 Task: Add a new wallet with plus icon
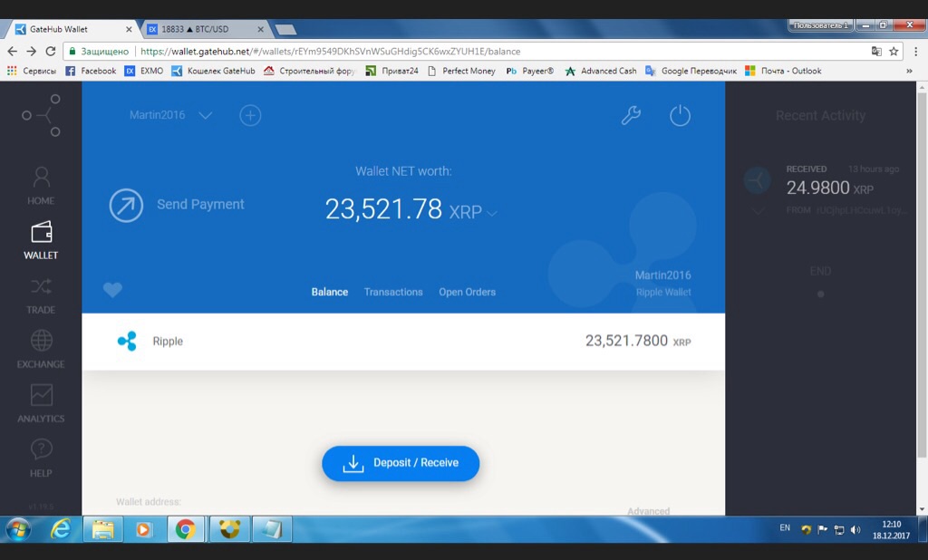click(x=250, y=115)
